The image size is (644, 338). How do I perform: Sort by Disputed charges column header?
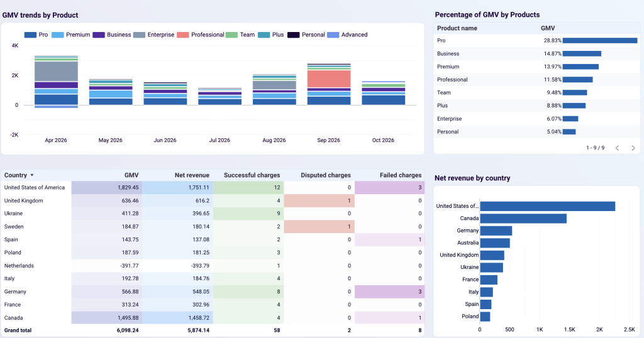click(x=326, y=175)
